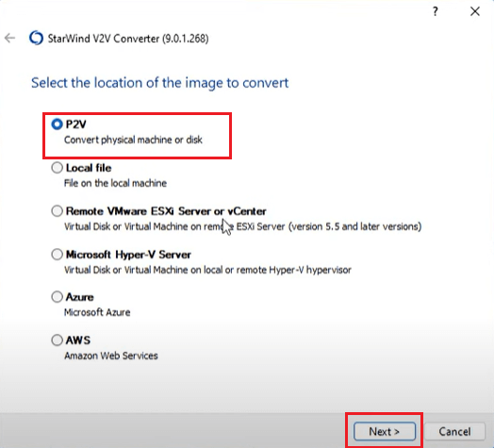
Task: Go back using the left arrow icon
Action: (9, 38)
